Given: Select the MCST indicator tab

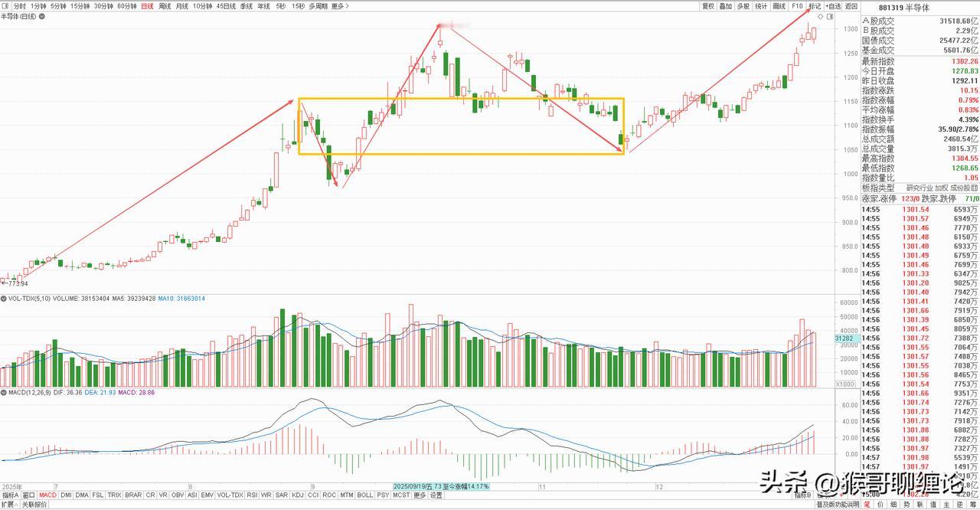Looking at the screenshot, I should click(401, 495).
